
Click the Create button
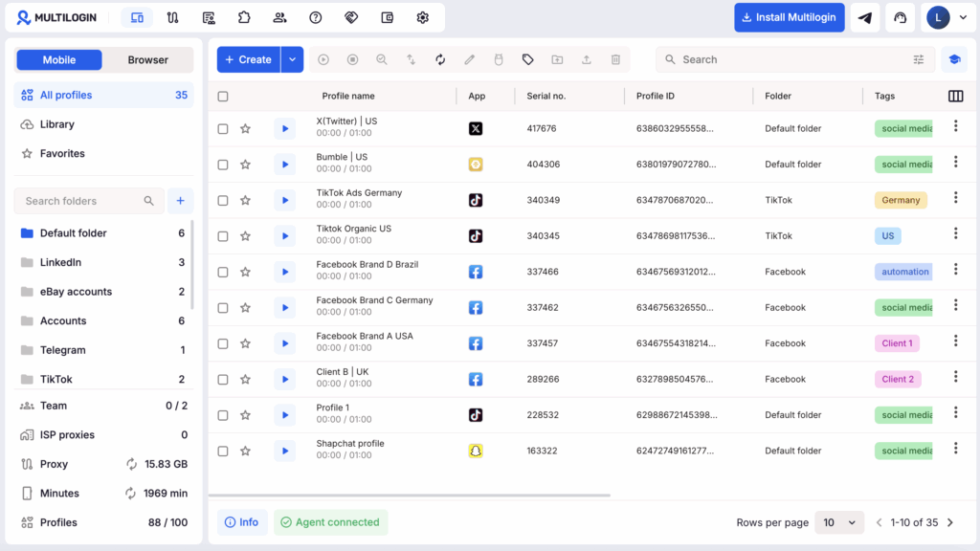249,59
